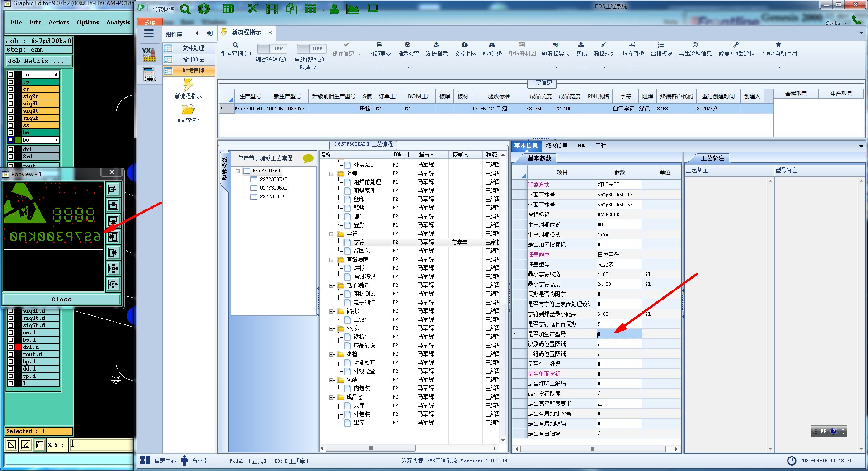Open the Actions menu in Graphic Editor
The width and height of the screenshot is (868, 471).
pyautogui.click(x=59, y=22)
